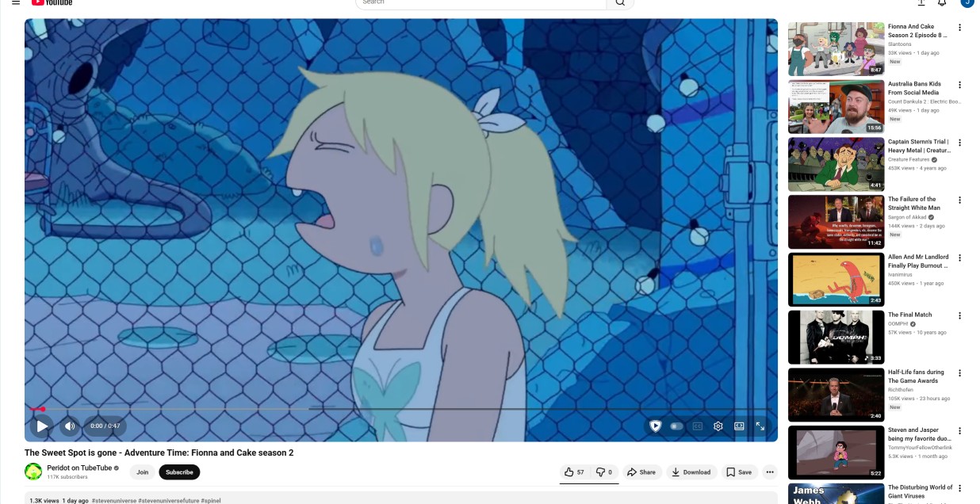Like this video
Viewport: 980px width, 504px height.
pos(575,472)
